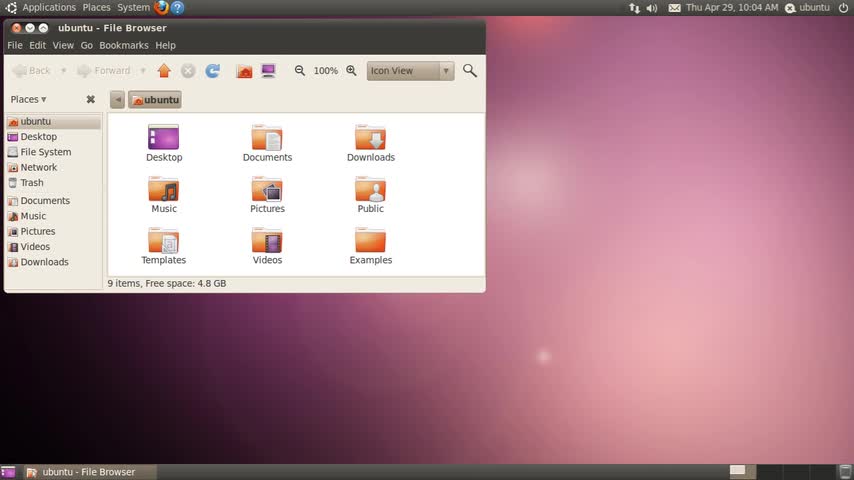Select Pictures bookmark in the sidebar

point(53,231)
